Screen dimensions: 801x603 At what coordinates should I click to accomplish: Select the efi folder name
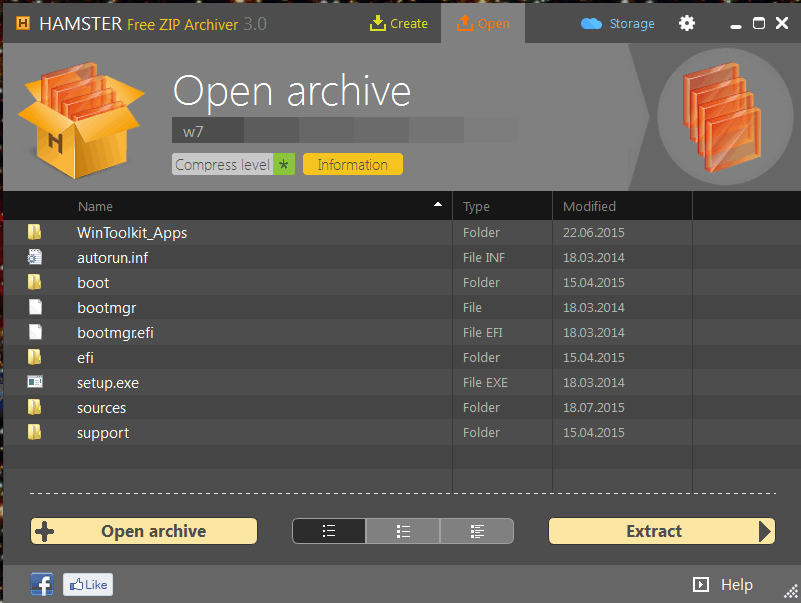click(x=85, y=358)
